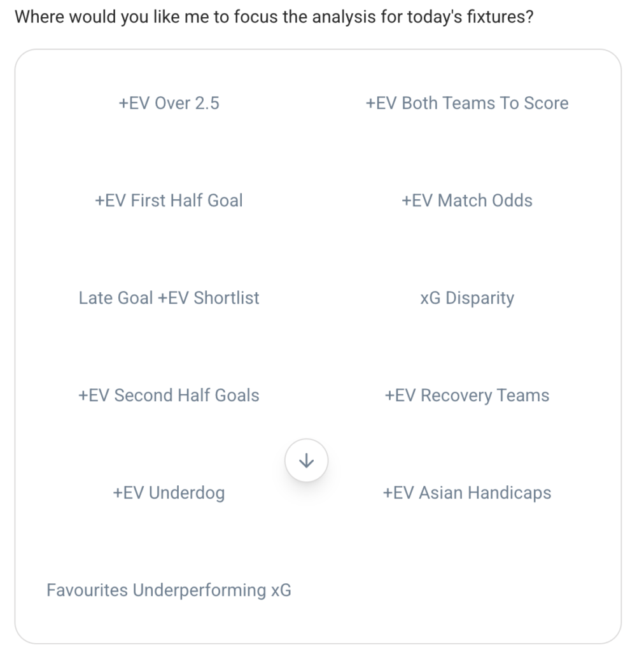The image size is (644, 652).
Task: Click the empty cell below Asian Handicaps
Action: click(x=466, y=590)
